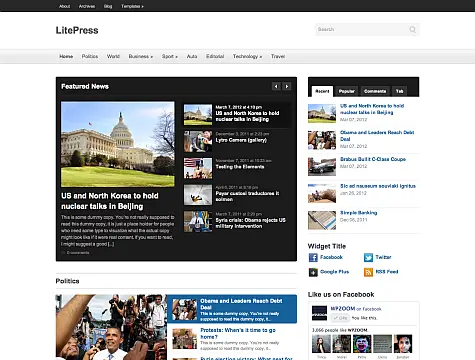The width and height of the screenshot is (475, 360).
Task: Open Politics navigation item
Action: [x=90, y=56]
